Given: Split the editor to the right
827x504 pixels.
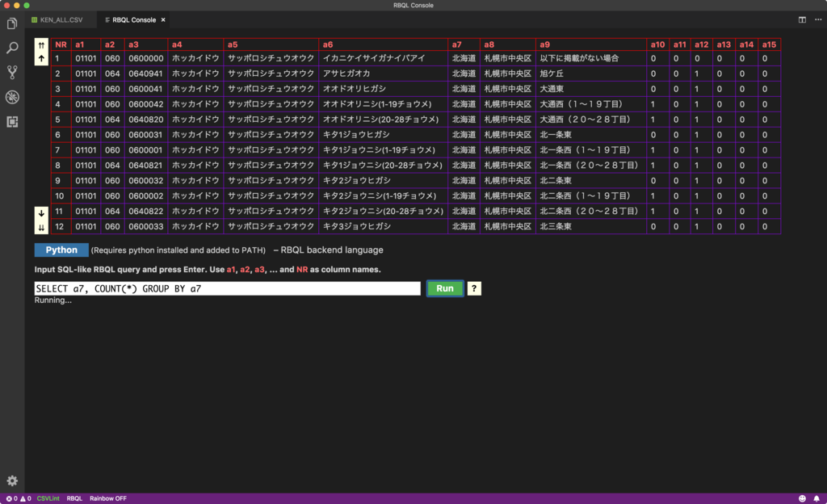Looking at the screenshot, I should click(802, 19).
